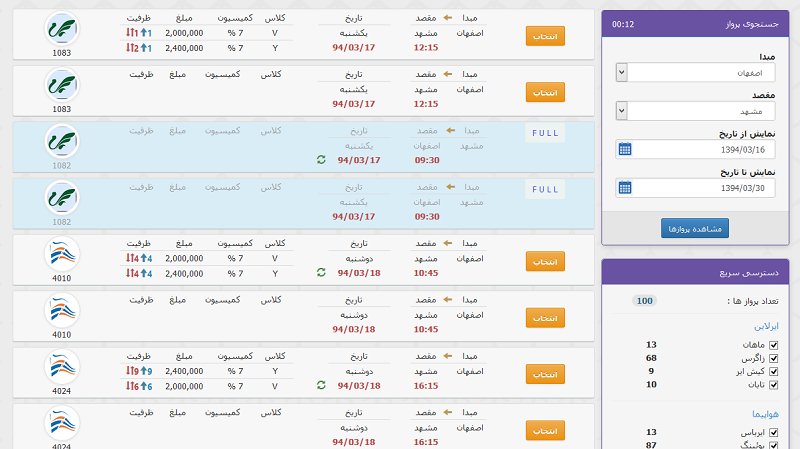Click انتخاب for flight 4010 row with prices
This screenshot has height=449, width=800.
pyautogui.click(x=545, y=262)
